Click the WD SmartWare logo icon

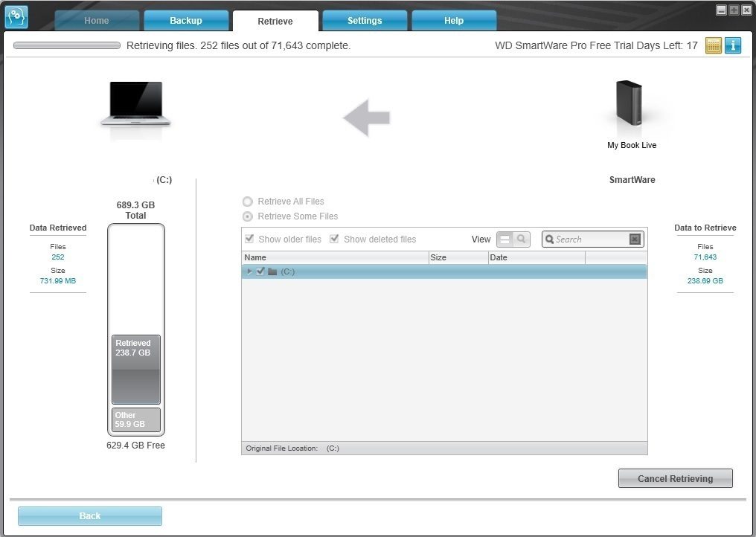point(16,16)
